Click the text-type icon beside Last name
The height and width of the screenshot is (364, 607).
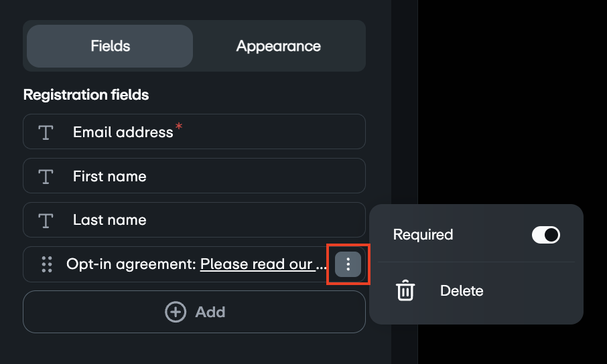(x=46, y=220)
